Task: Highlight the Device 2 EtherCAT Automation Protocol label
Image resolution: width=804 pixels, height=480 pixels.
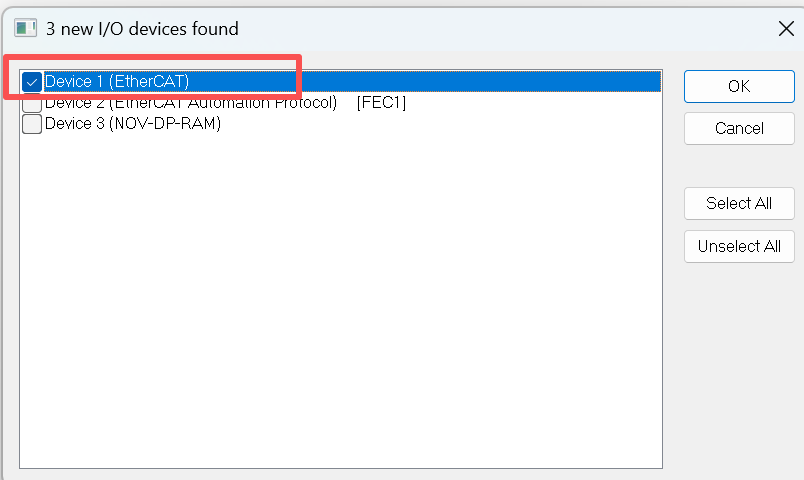Action: coord(190,103)
